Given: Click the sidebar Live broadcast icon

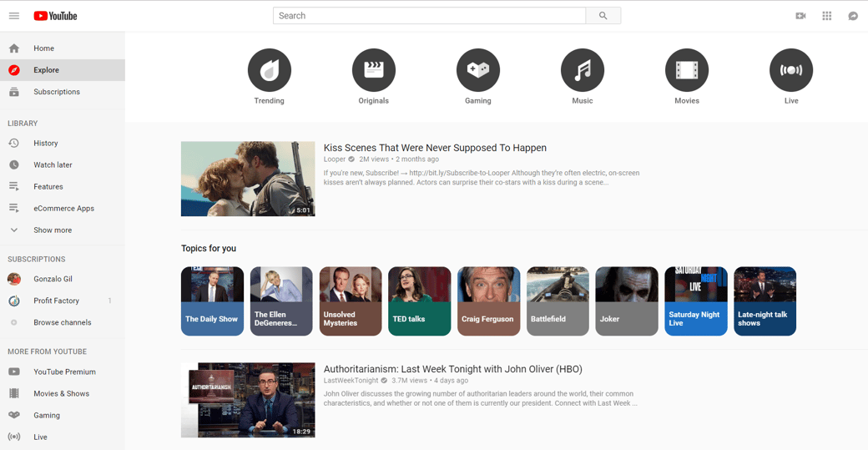Looking at the screenshot, I should (14, 437).
